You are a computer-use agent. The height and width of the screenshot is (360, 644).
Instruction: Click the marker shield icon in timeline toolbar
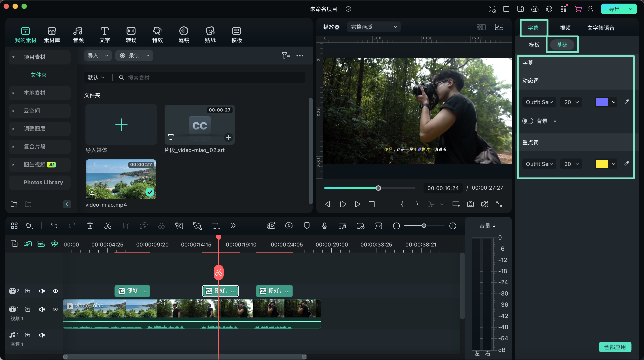pos(307,226)
